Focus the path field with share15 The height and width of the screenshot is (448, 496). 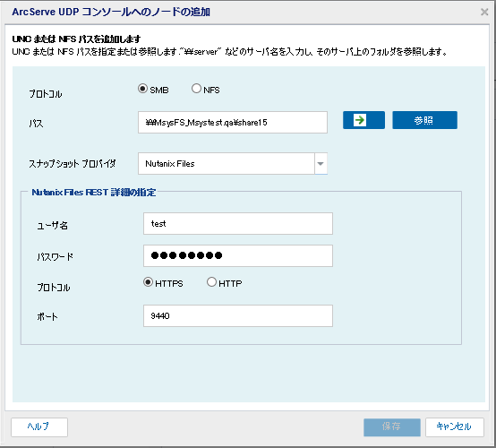[233, 122]
